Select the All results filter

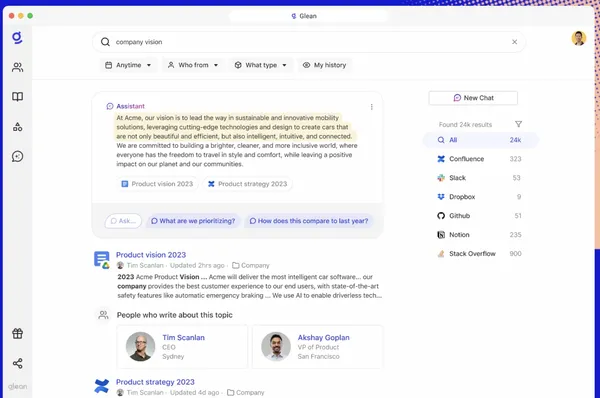tap(480, 140)
